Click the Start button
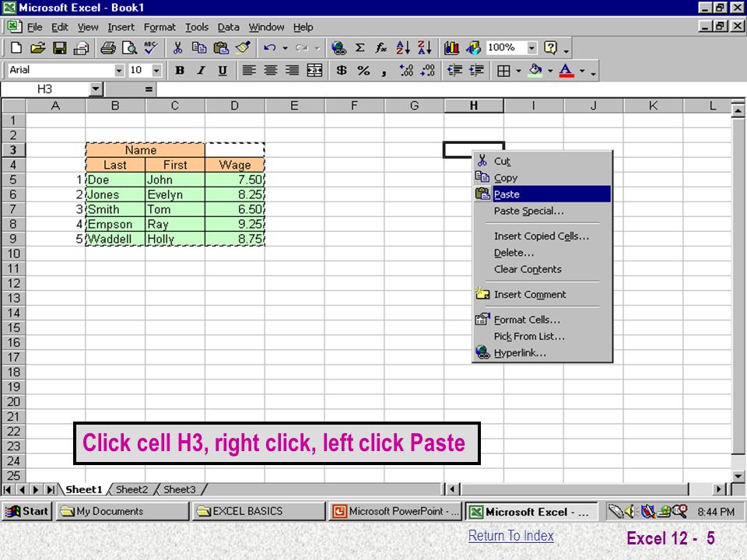747x560 pixels. tap(26, 512)
